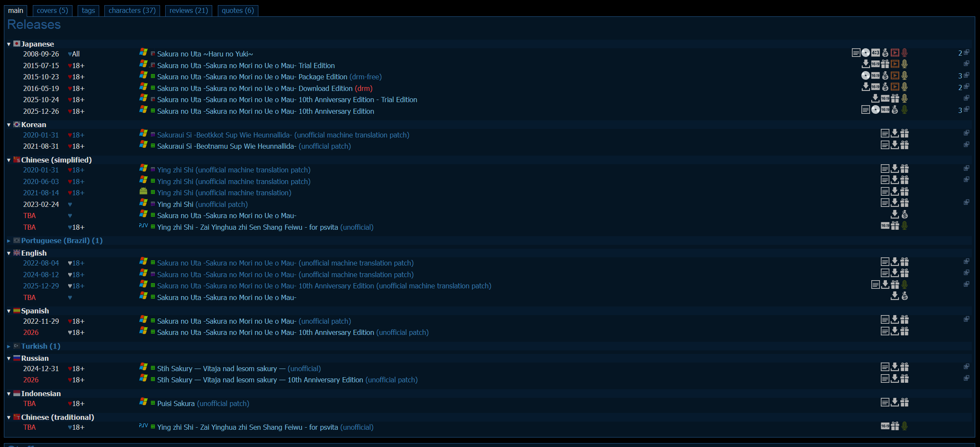
Task: Click the notes icon in the 2025-12-26 Japanese row
Action: [865, 109]
